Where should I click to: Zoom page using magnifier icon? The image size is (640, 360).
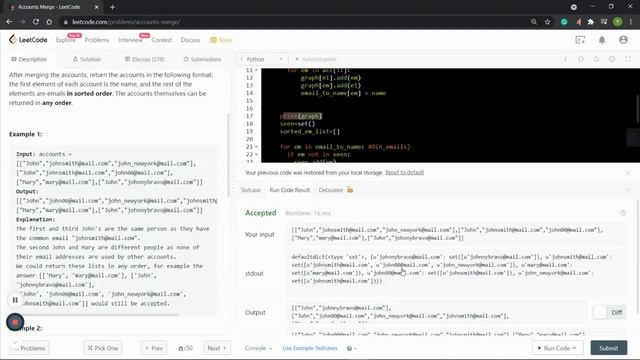pyautogui.click(x=534, y=22)
